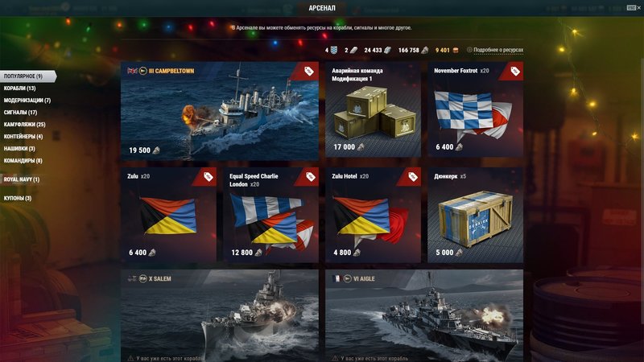Switch to Сигналы (17) category
This screenshot has width=644, height=362.
pyautogui.click(x=21, y=112)
